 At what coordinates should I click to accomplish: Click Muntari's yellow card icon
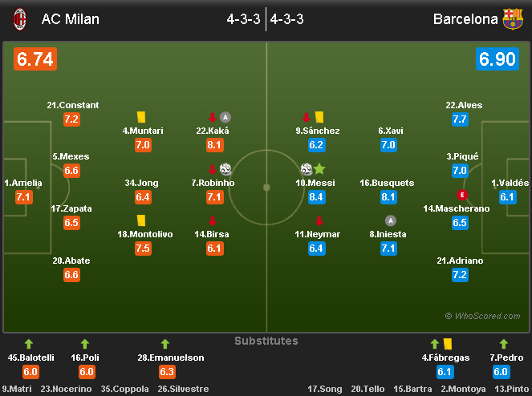pyautogui.click(x=140, y=117)
